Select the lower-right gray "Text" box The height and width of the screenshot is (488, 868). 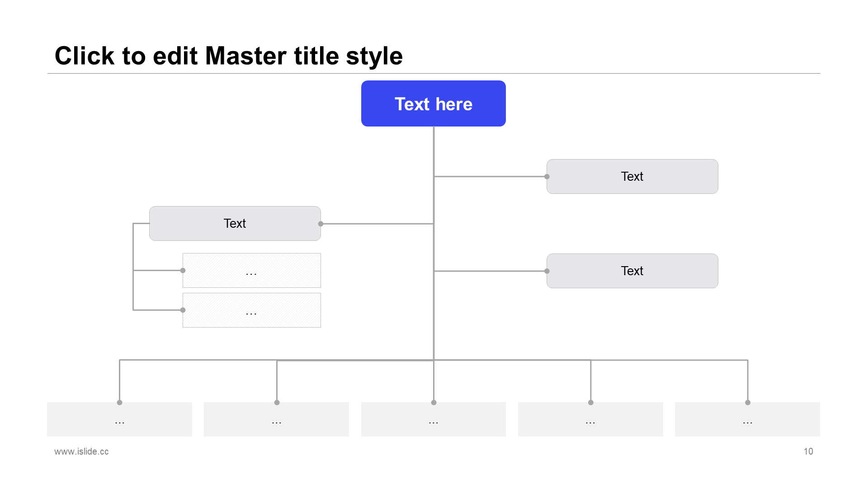pyautogui.click(x=632, y=271)
